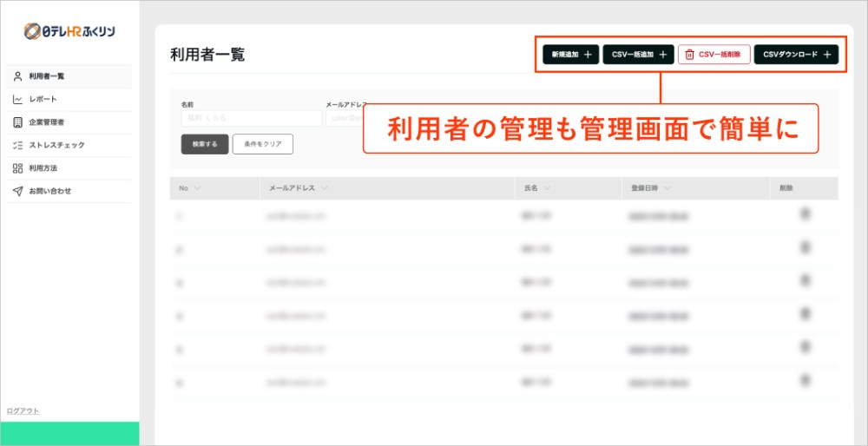868x446 pixels.
Task: Click the trash icon in CSV一括削除
Action: (689, 55)
